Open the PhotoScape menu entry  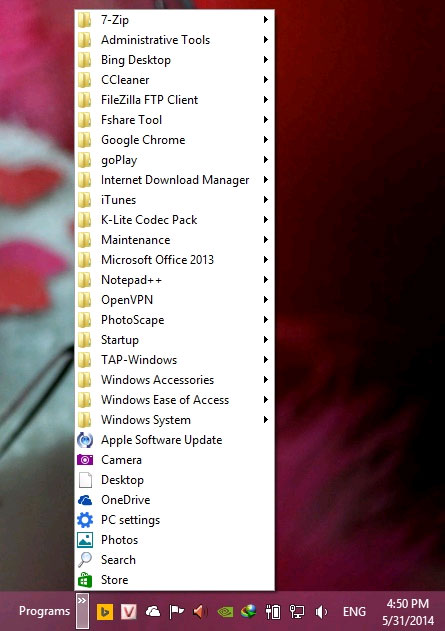click(175, 320)
